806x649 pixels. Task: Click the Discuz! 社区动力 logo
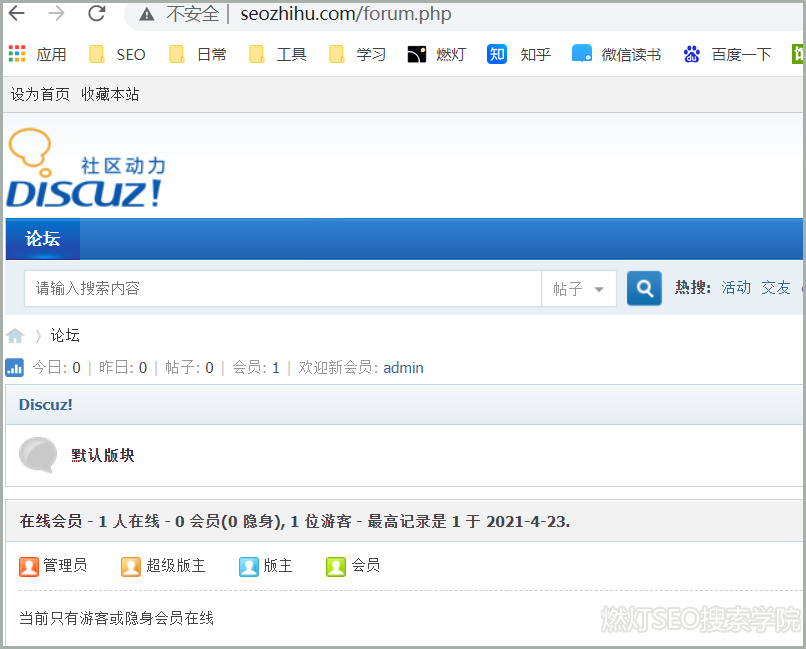point(85,168)
